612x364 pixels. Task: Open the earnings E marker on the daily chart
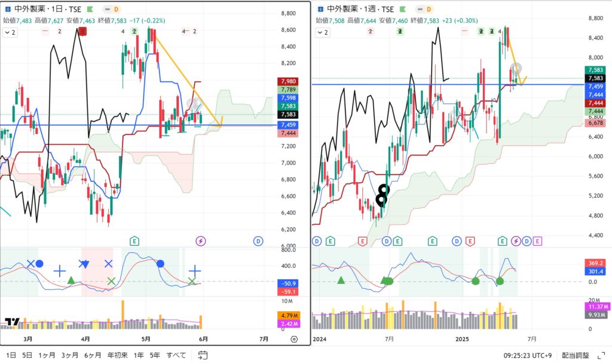[x=134, y=241]
